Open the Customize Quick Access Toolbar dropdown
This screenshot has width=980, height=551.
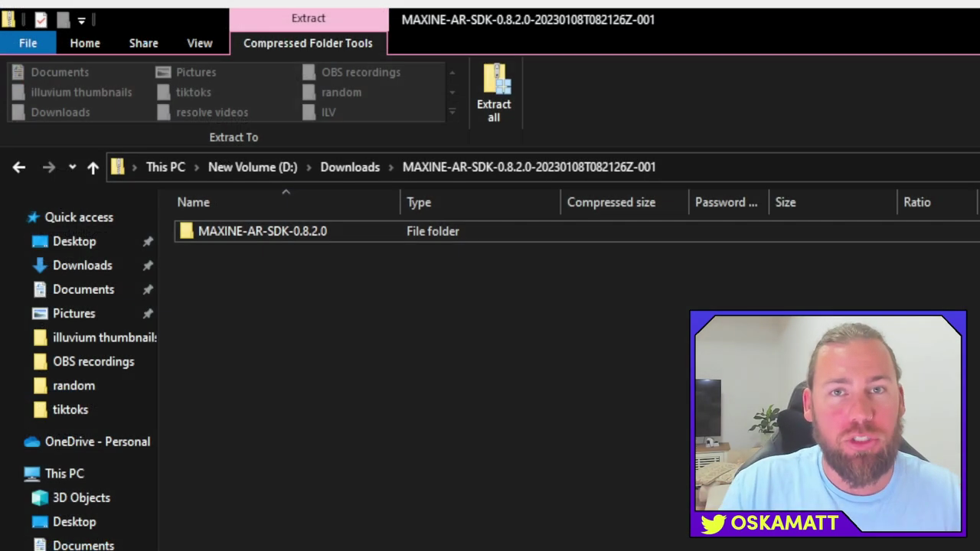(81, 21)
